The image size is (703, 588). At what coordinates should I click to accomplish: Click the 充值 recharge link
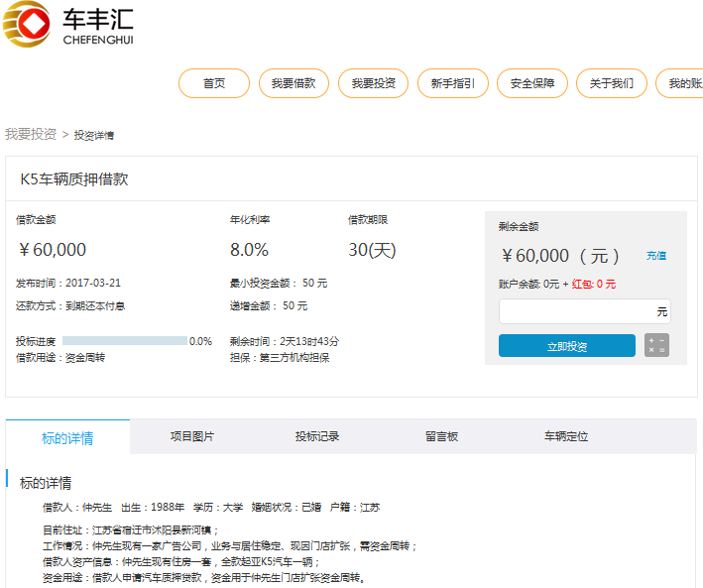tap(656, 256)
